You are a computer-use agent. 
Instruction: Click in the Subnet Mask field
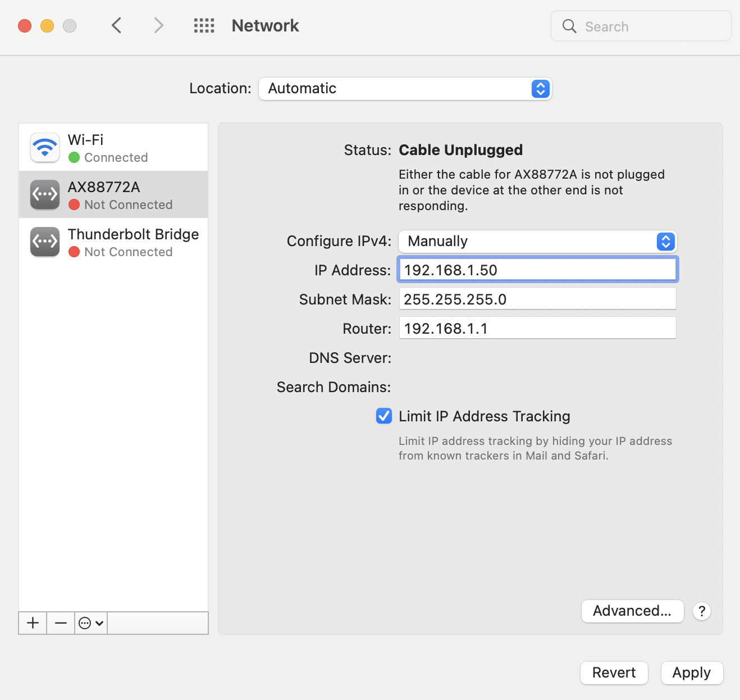[x=538, y=299]
